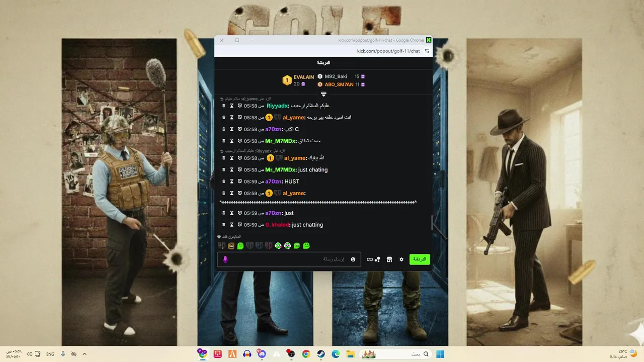The image size is (644, 362).
Task: Ban Riyyadx with the shield icon
Action: (x=240, y=106)
